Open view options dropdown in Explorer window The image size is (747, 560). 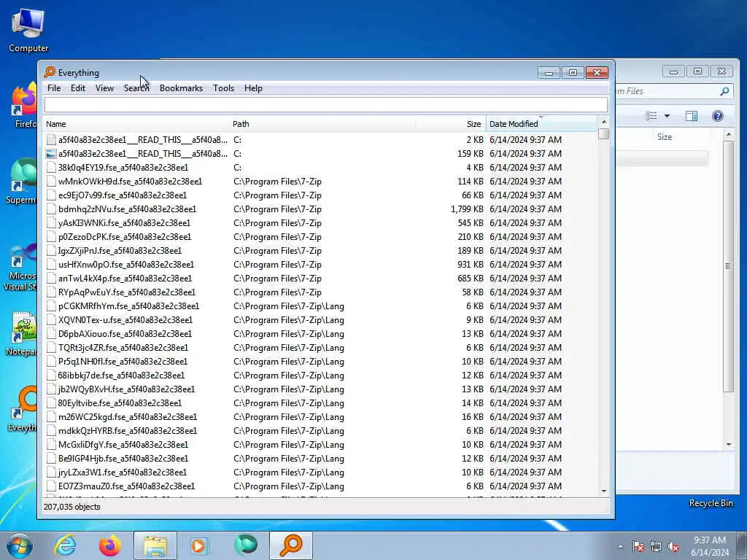tap(667, 116)
